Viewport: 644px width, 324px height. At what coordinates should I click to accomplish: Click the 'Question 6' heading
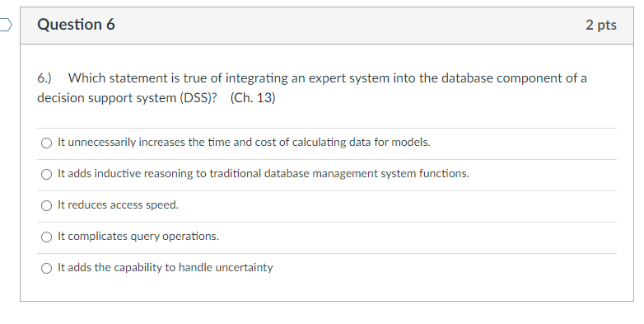click(76, 24)
